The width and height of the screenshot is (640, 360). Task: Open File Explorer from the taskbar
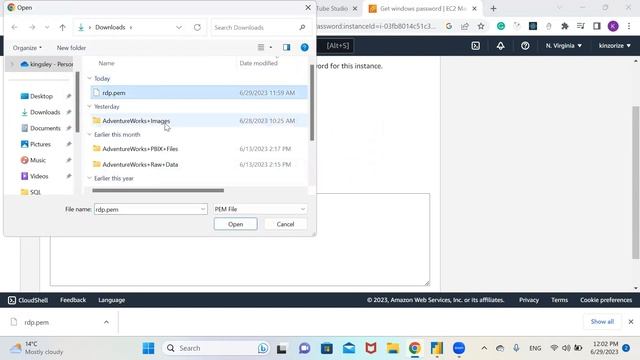[x=393, y=348]
